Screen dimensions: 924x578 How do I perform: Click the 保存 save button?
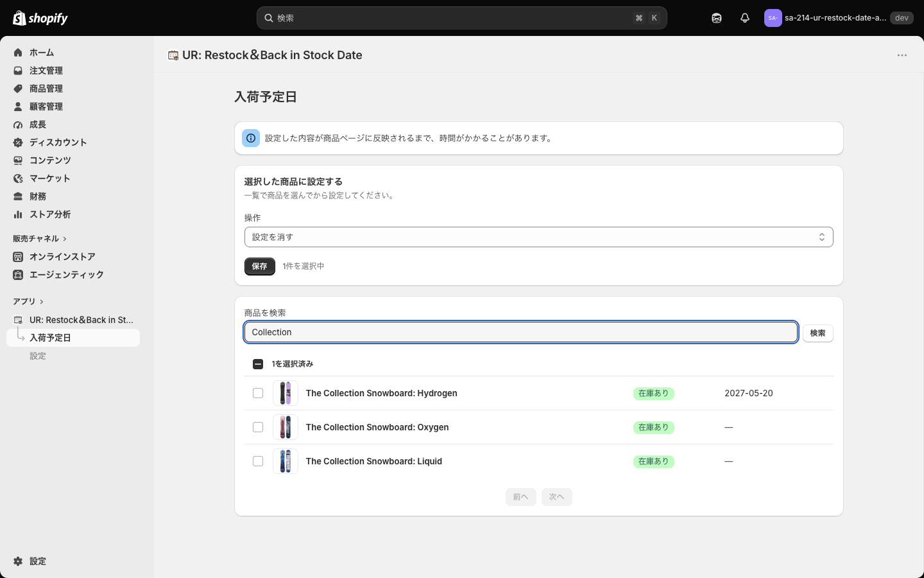pyautogui.click(x=260, y=267)
